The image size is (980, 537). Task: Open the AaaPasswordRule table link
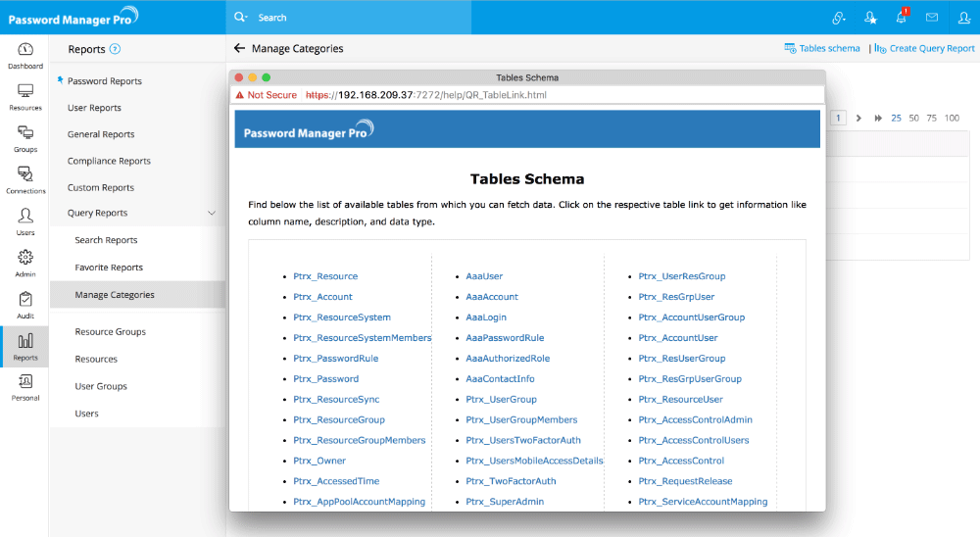[505, 338]
